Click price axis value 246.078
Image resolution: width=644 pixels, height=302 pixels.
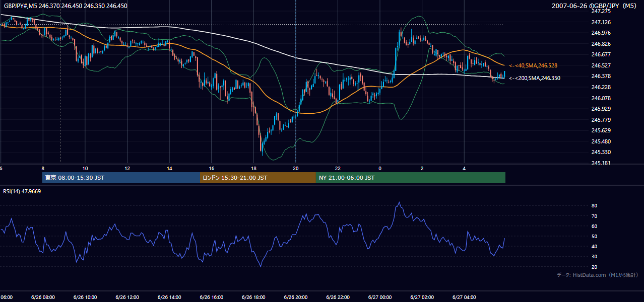pyautogui.click(x=601, y=98)
